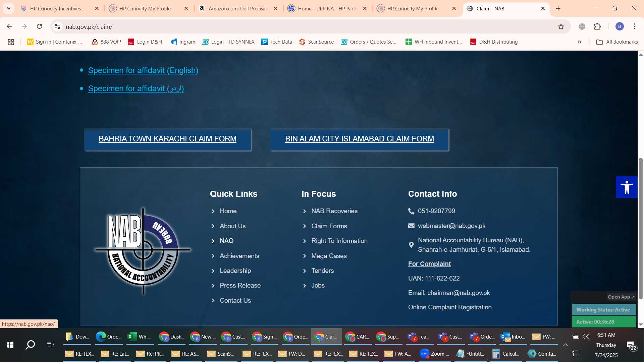Open Specimen for affidavit (English) link

tap(143, 70)
